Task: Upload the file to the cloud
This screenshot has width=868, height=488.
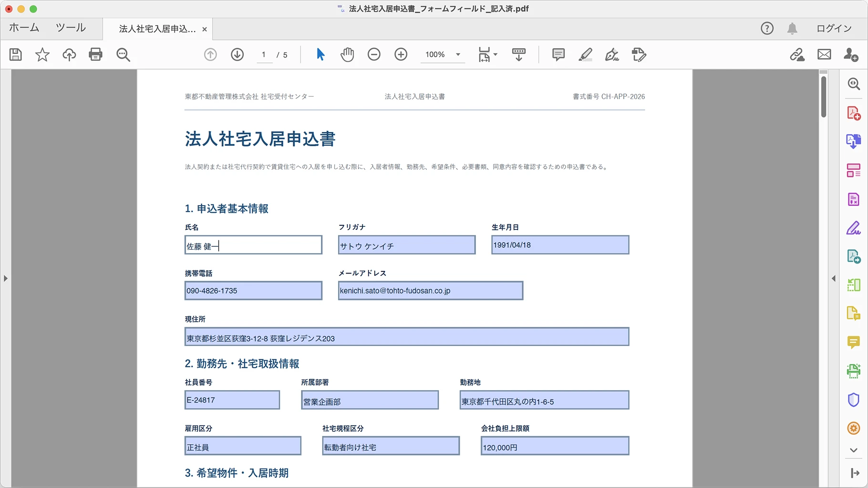Action: click(69, 55)
